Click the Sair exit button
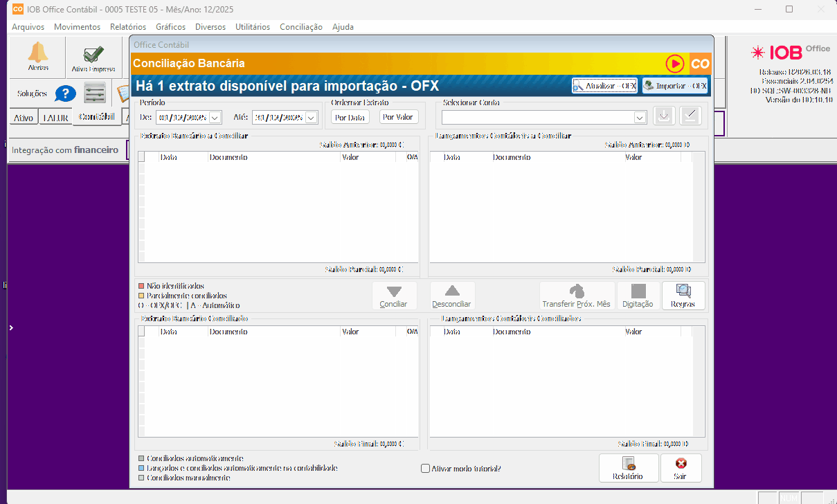 pos(681,467)
